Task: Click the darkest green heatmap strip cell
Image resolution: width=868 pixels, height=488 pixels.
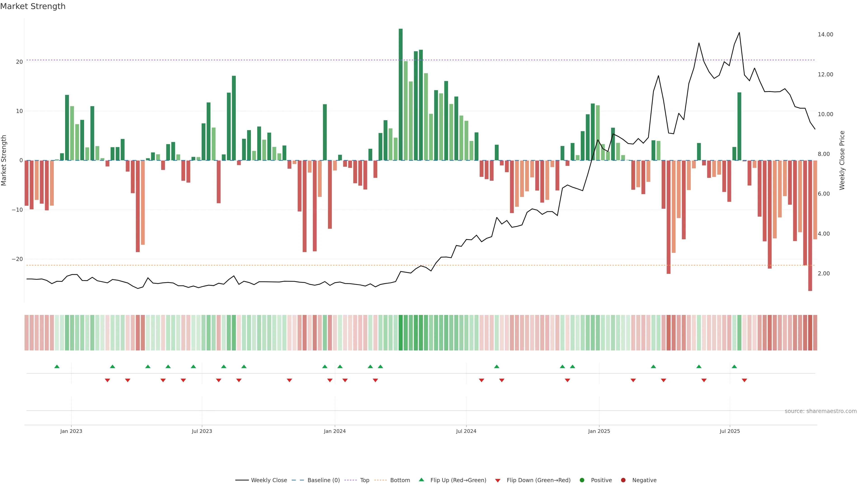Action: [x=401, y=333]
